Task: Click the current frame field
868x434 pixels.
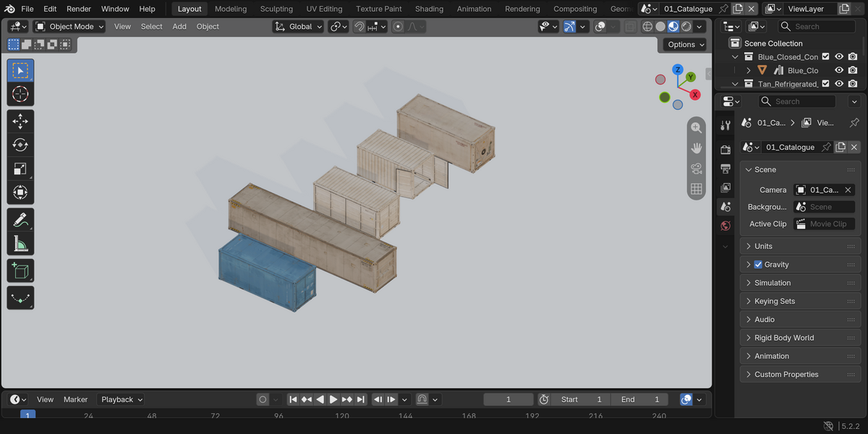Action: click(x=509, y=399)
